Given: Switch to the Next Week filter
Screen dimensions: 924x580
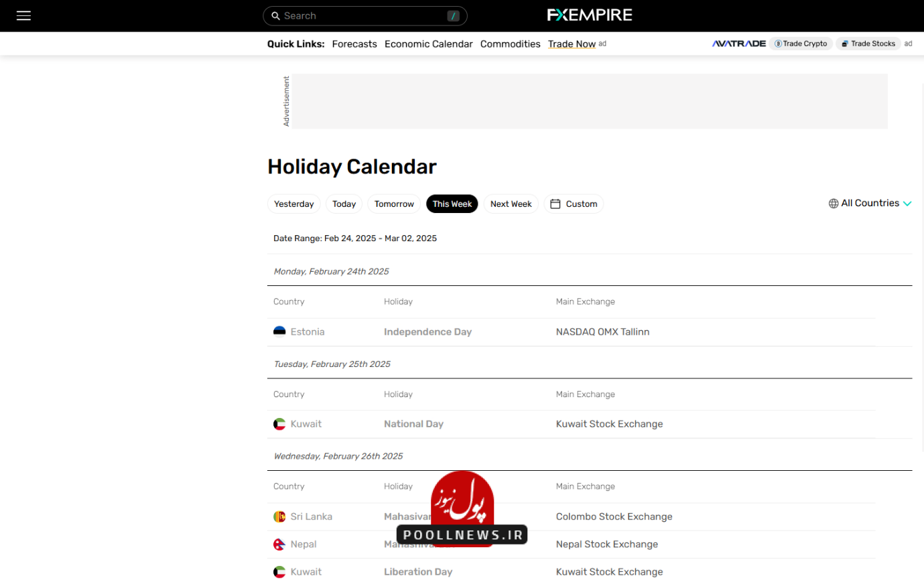Looking at the screenshot, I should point(511,204).
